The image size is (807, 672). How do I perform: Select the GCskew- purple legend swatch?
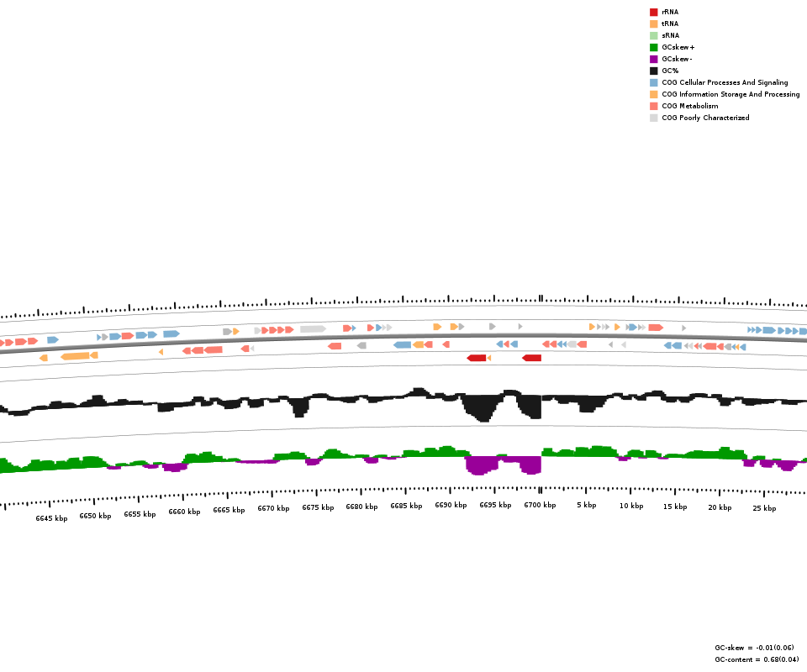[x=653, y=59]
